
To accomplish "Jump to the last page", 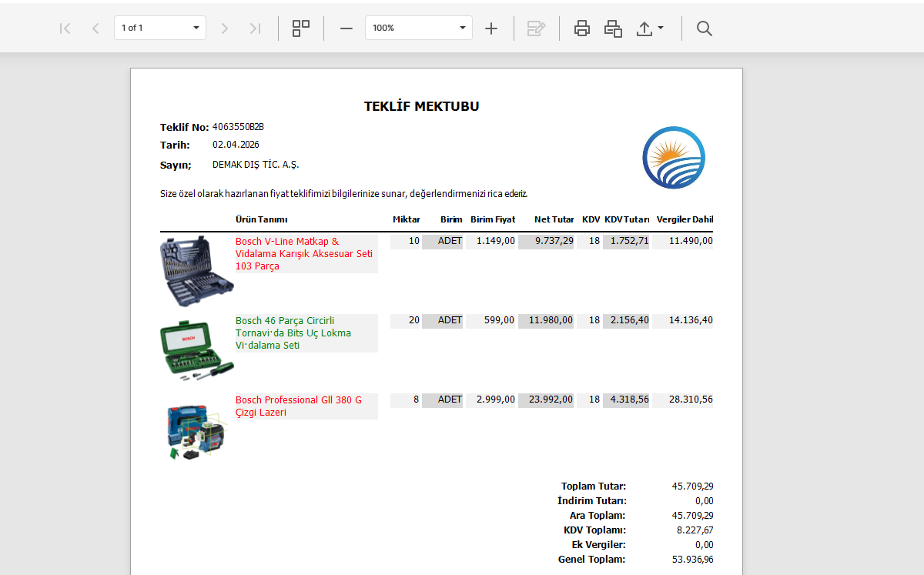I will 255,28.
